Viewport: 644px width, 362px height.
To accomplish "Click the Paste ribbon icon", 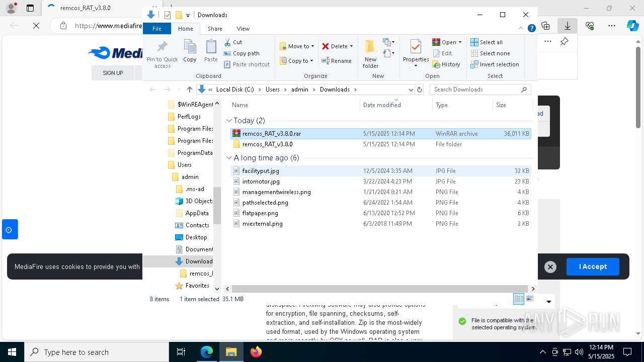I will (211, 51).
